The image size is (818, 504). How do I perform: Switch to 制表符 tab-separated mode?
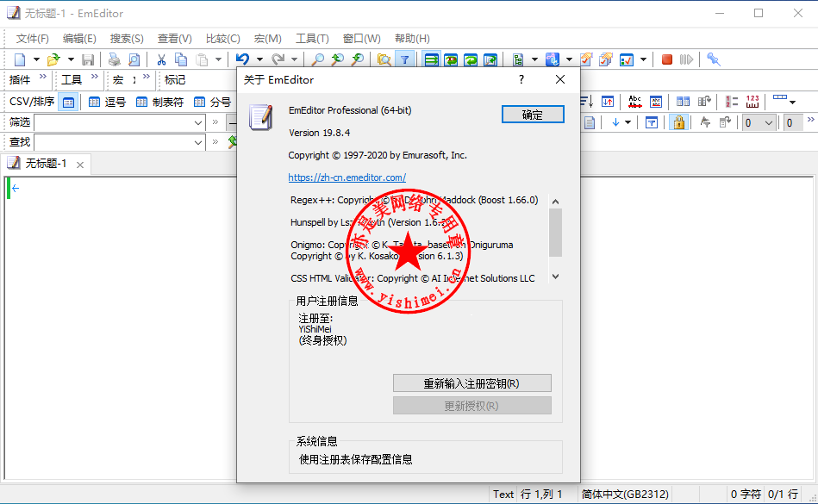(160, 103)
